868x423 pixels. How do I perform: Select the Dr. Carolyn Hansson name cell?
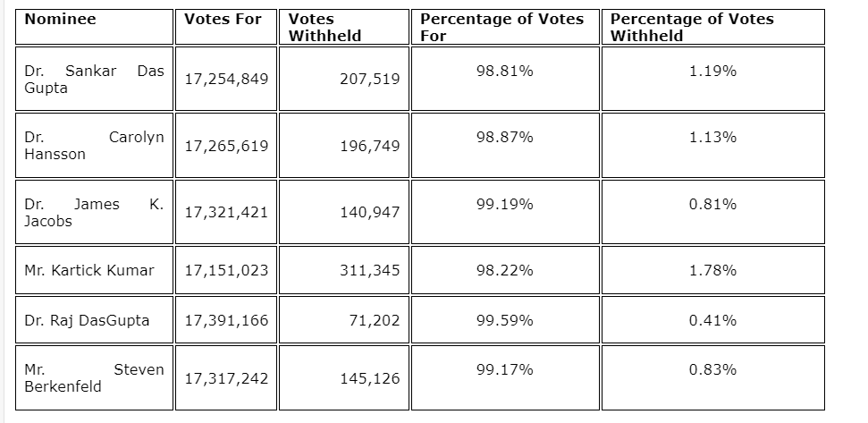[94, 146]
